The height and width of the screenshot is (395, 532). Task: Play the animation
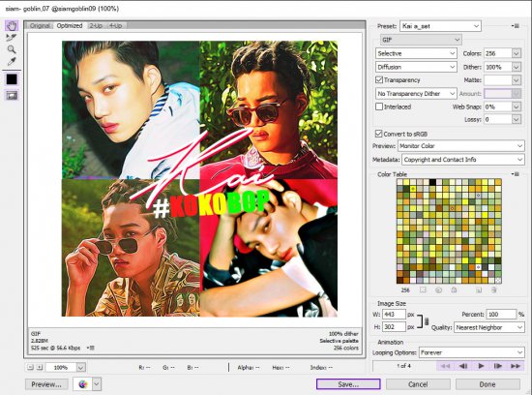click(481, 366)
